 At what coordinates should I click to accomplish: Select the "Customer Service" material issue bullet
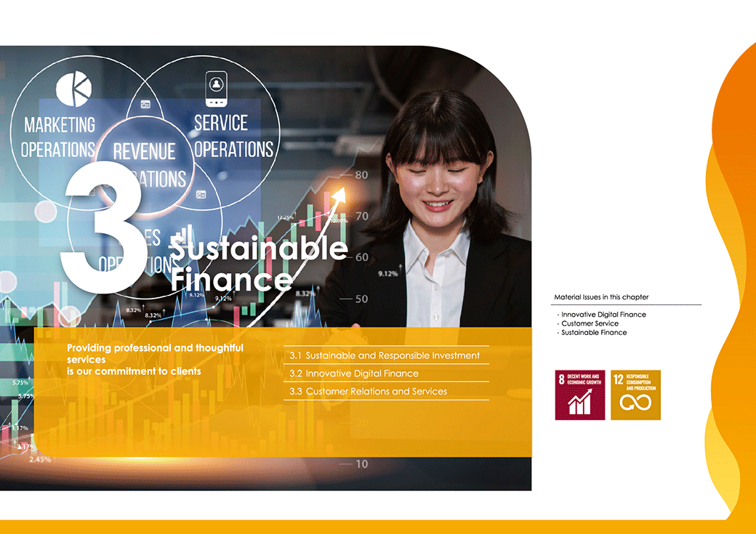[x=590, y=323]
